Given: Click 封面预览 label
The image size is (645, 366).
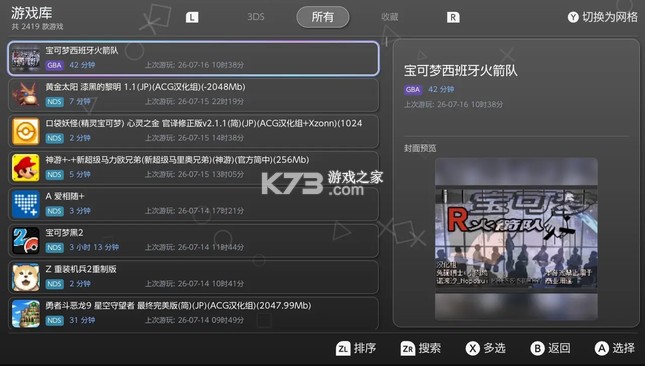Looking at the screenshot, I should 420,148.
